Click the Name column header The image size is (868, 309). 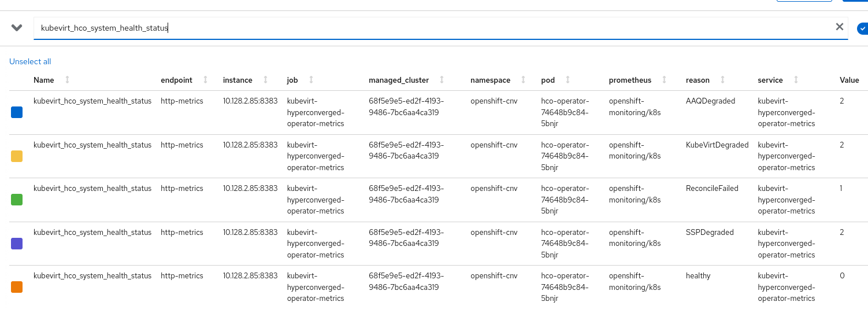click(44, 80)
